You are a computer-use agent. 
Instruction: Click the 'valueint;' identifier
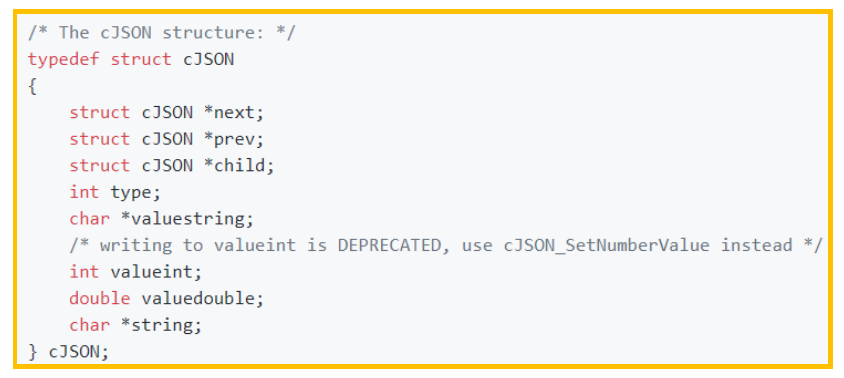tap(156, 272)
